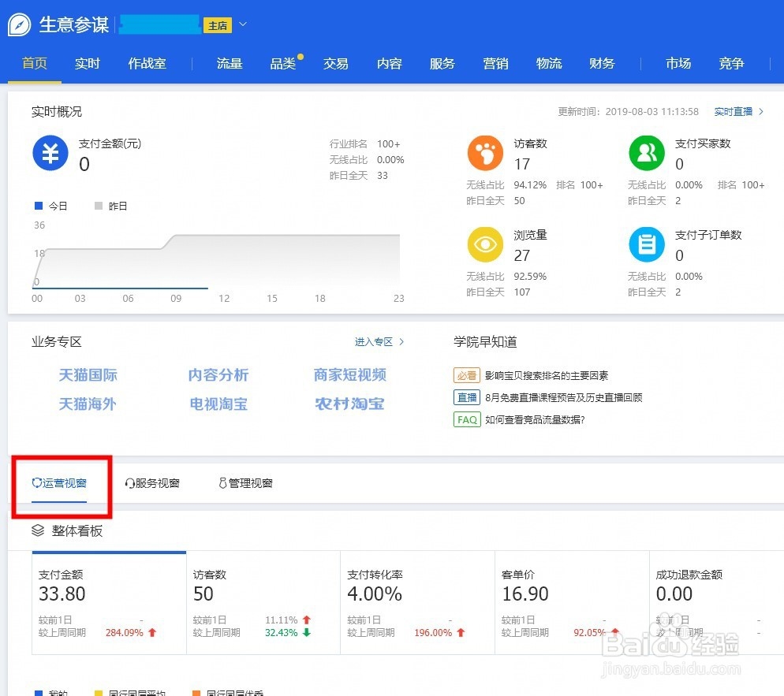Select the 成功退款金额 0.00 metric card

pos(716,603)
